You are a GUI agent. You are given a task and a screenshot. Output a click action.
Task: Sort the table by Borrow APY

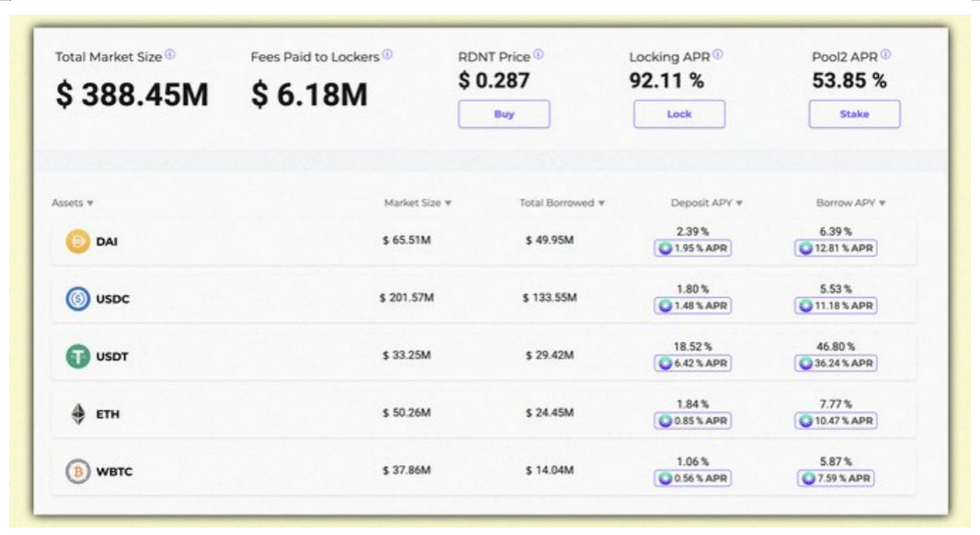tap(850, 202)
